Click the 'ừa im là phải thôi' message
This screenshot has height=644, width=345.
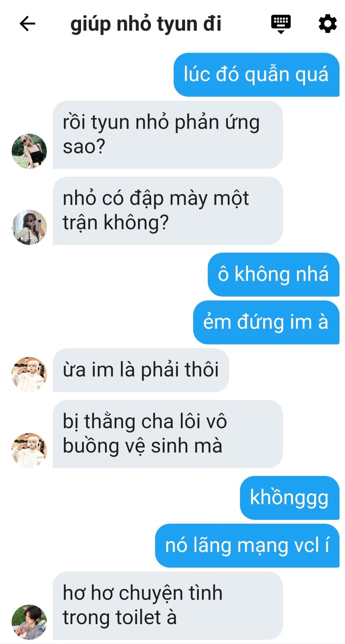[x=141, y=370]
